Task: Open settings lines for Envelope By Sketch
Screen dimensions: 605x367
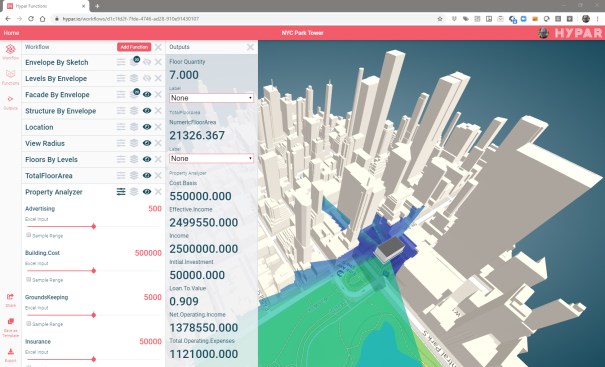Action: (x=121, y=63)
